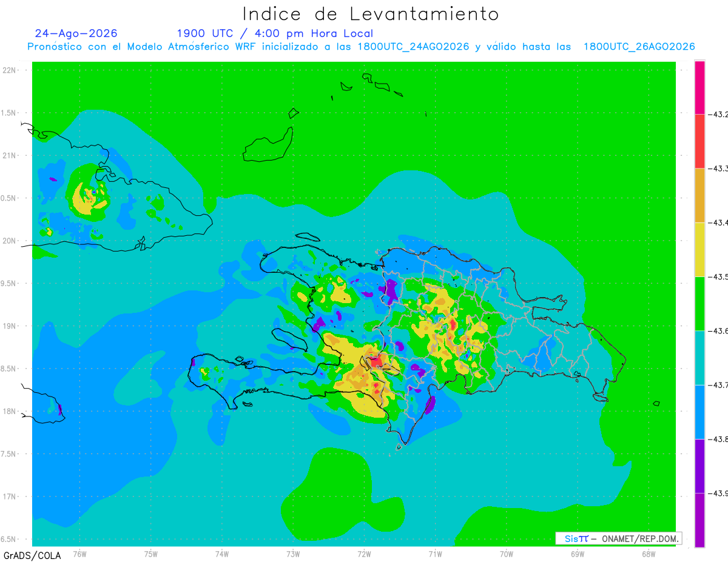
Task: Click latitude label "19N"
Action: coord(9,326)
